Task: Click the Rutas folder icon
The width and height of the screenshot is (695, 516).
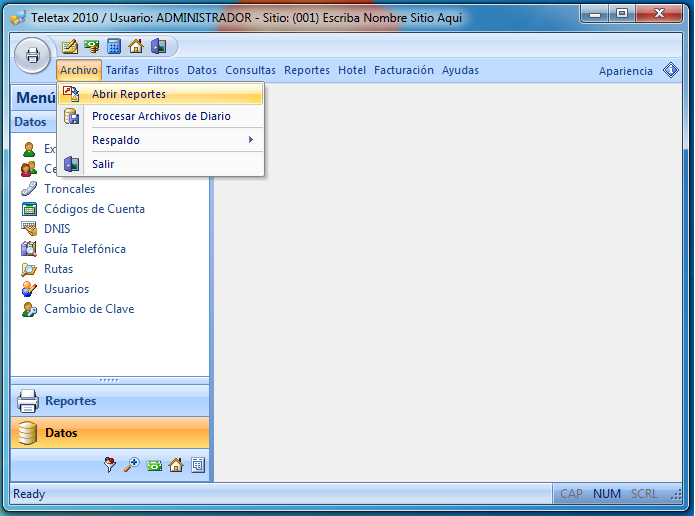Action: coord(29,269)
